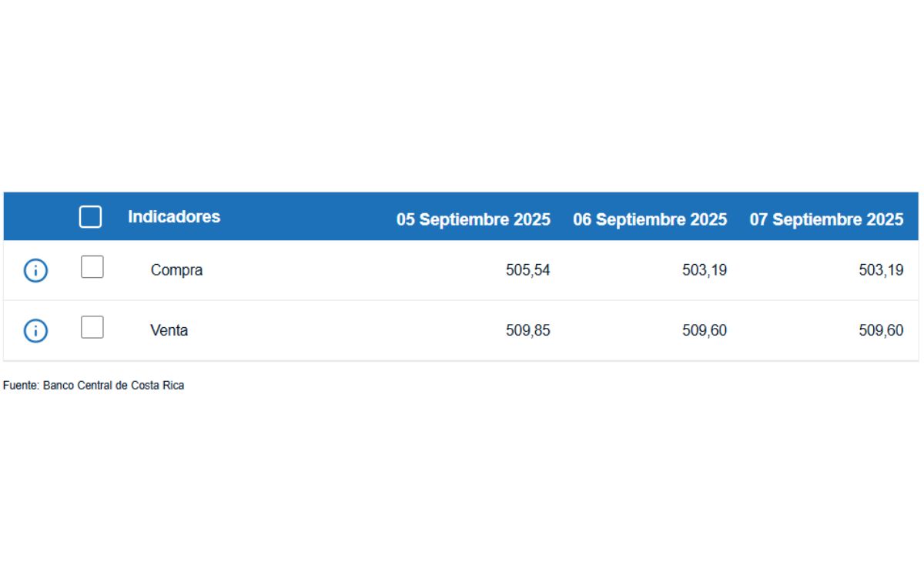Click the Fuente: Banco Central de Costa Rica note
This screenshot has height=575, width=924.
coord(94,386)
